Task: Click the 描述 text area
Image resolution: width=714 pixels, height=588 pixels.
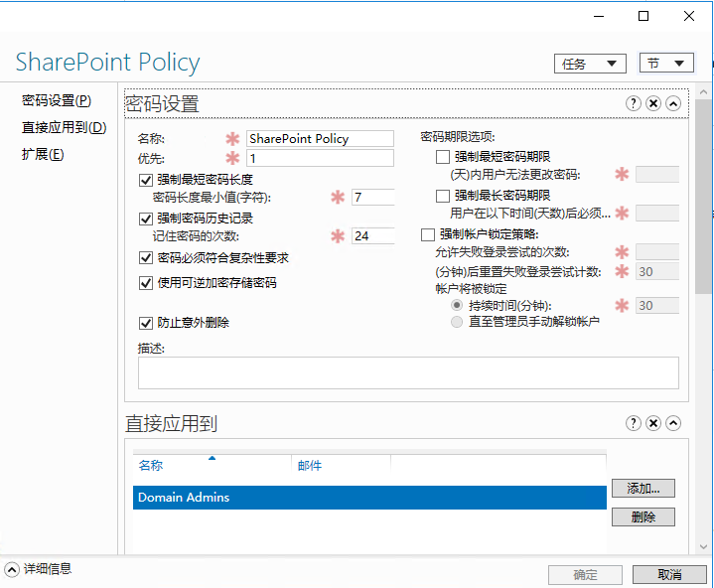Action: (408, 373)
